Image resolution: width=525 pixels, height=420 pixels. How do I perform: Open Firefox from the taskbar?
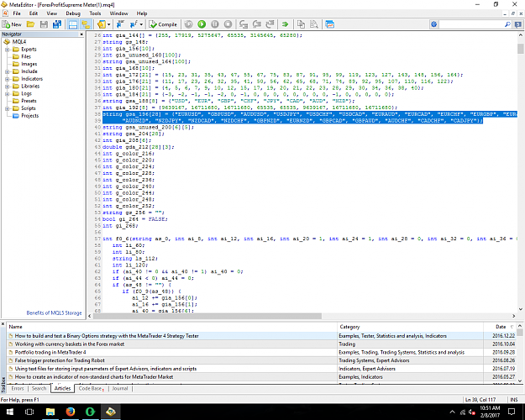[71, 412]
